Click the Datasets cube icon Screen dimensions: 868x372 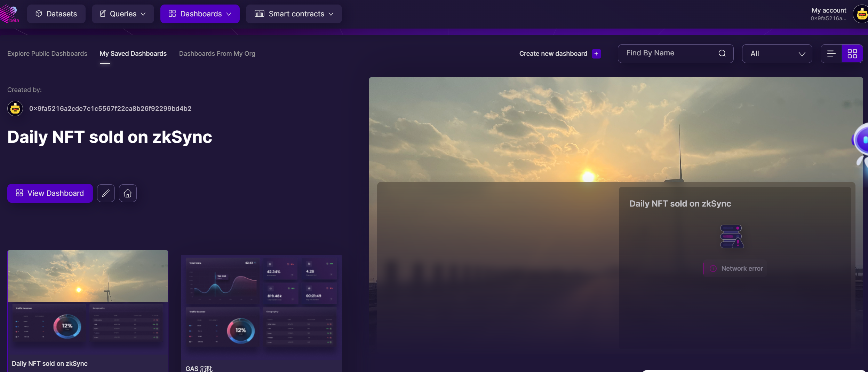(39, 14)
